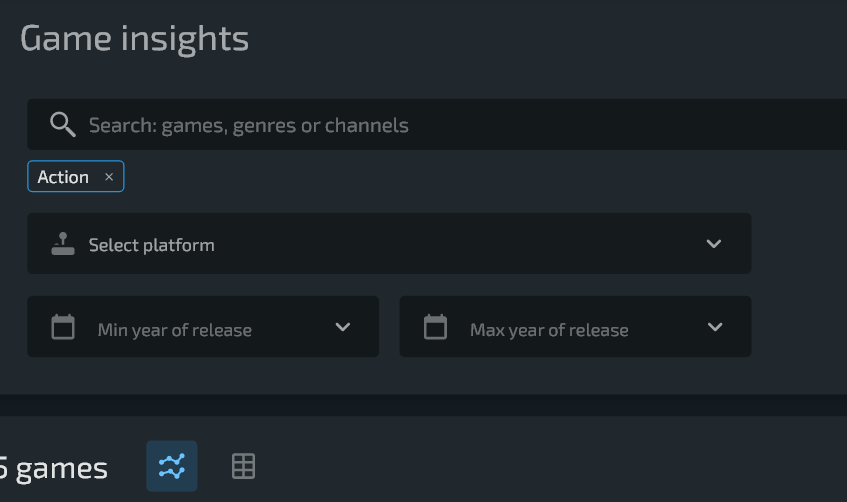Screen dimensions: 847x502
Task: Open the Max year of release dropdown
Action: [x=575, y=327]
